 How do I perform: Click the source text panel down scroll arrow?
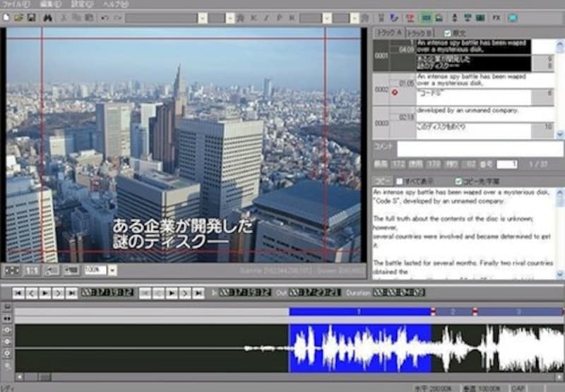559,275
